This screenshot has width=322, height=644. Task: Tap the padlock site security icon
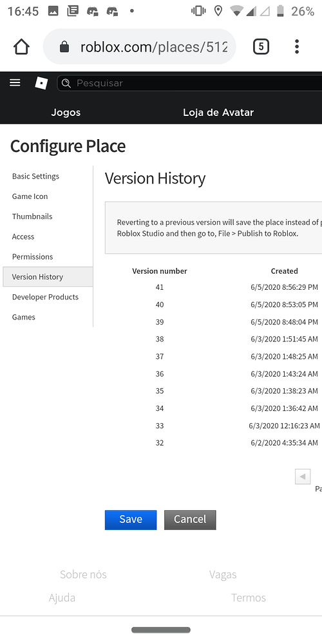point(64,47)
